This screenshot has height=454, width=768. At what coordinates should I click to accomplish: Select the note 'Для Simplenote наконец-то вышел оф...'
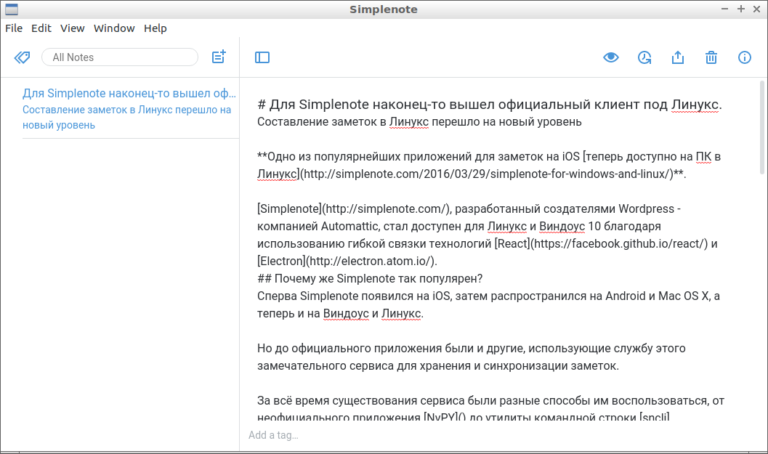coord(130,109)
